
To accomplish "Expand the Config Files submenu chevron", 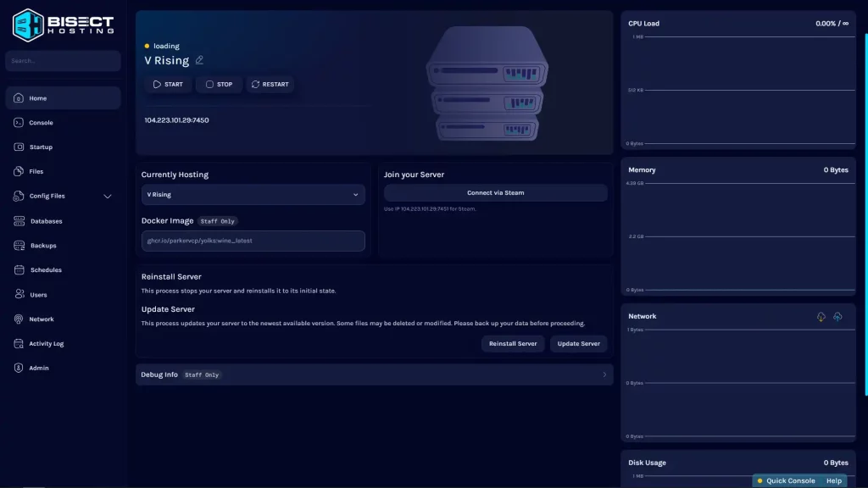I will tap(108, 196).
